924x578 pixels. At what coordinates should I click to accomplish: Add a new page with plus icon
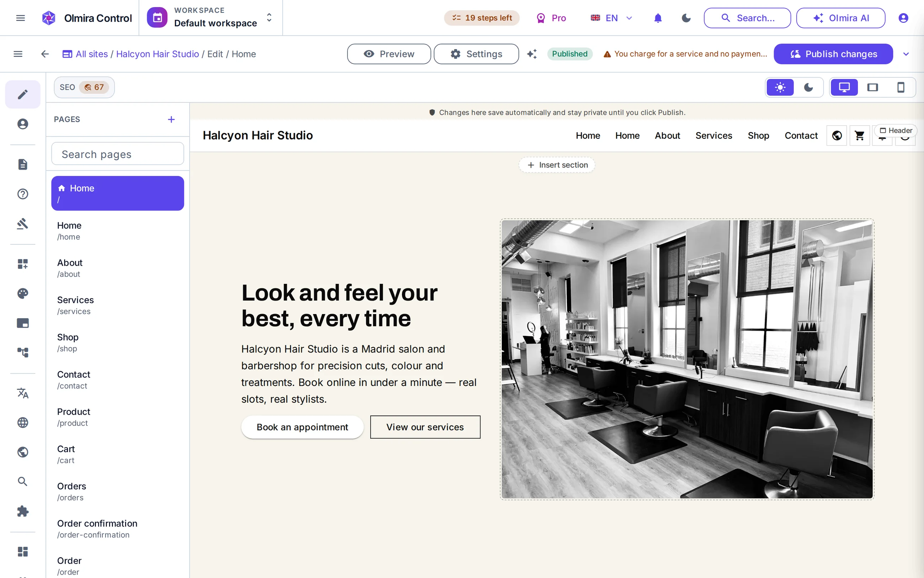coord(171,119)
